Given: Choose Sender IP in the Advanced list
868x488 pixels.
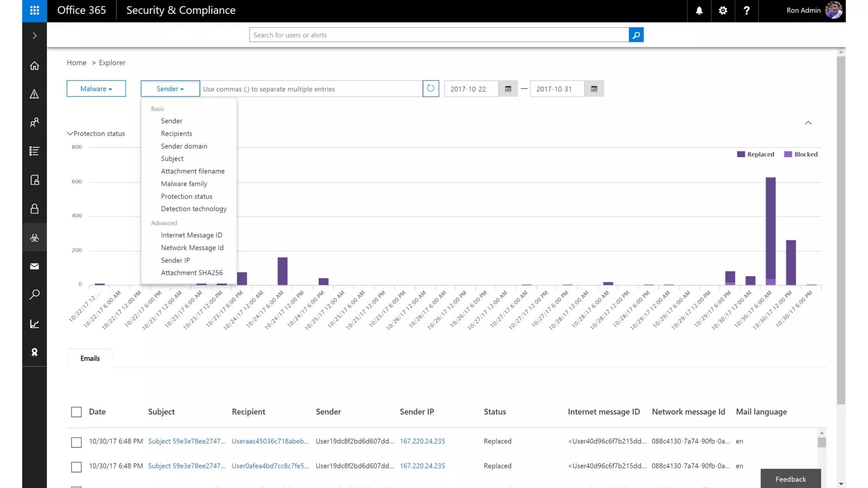Looking at the screenshot, I should 175,260.
